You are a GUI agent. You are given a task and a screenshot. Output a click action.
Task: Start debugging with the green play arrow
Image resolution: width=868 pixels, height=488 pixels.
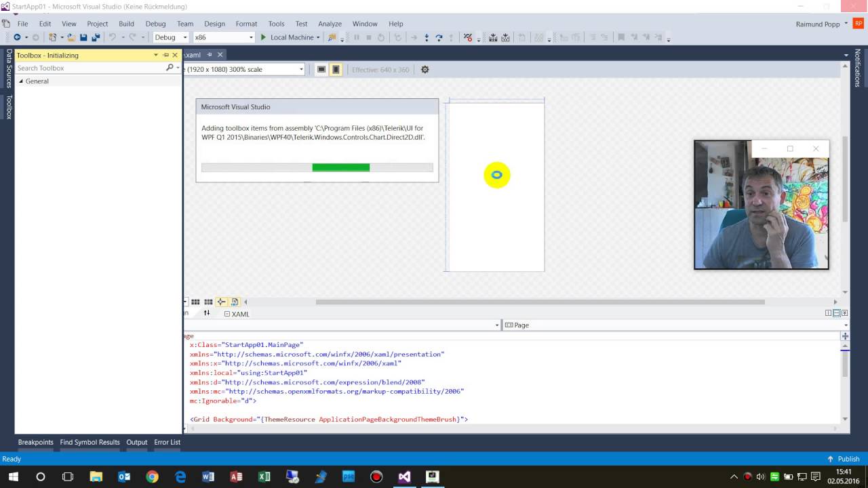click(263, 37)
